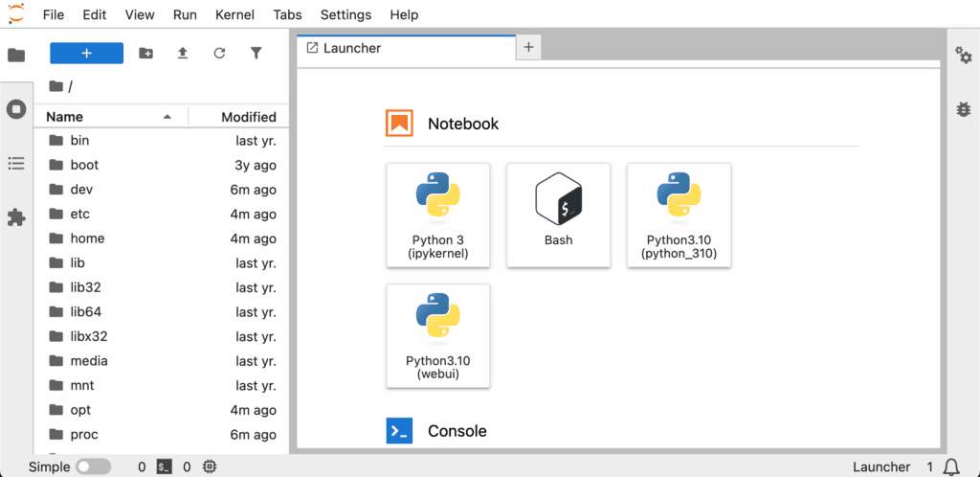Select the boot folder

click(161, 165)
